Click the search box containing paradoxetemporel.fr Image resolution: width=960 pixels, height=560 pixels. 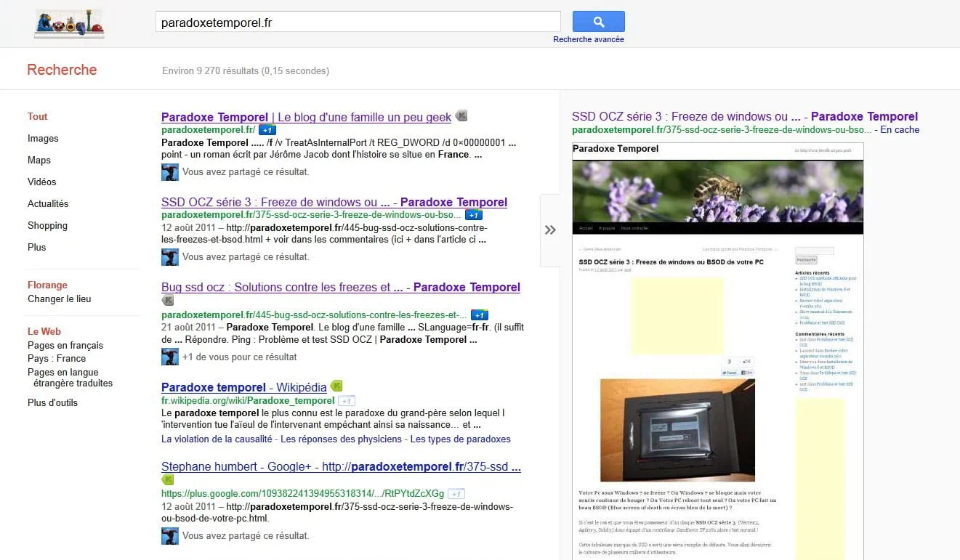(x=358, y=23)
